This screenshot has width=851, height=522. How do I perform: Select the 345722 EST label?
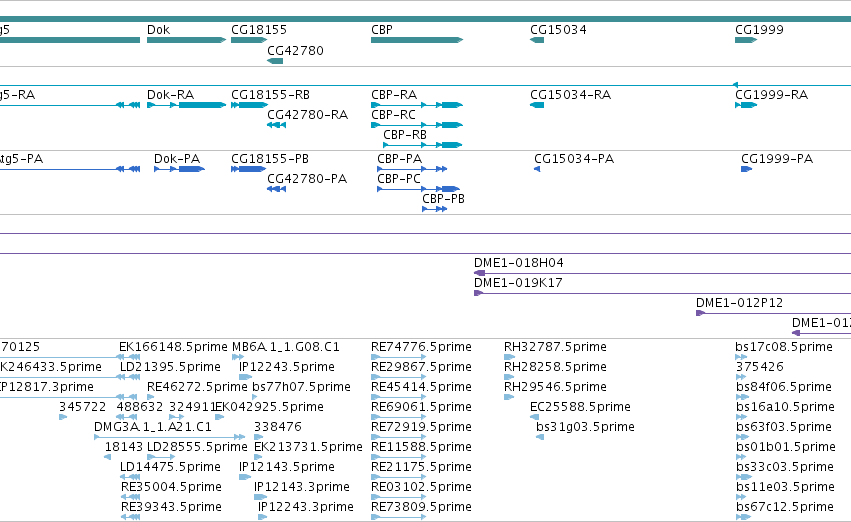(82, 407)
